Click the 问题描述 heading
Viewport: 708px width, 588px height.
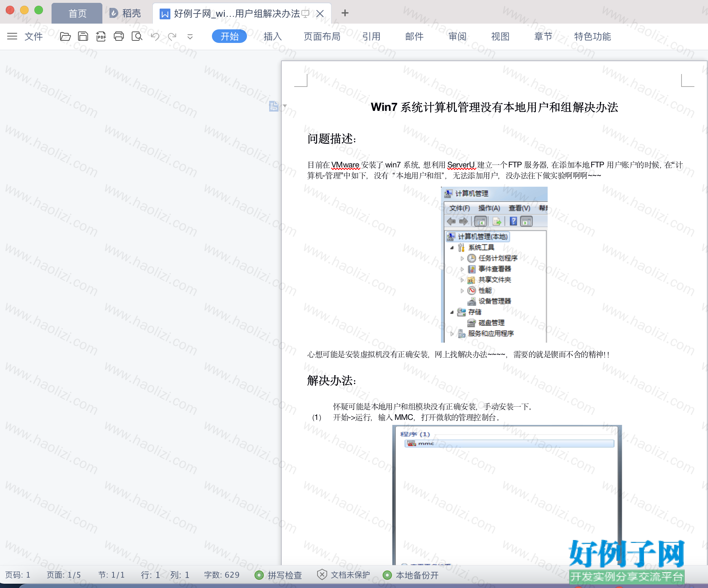coord(332,139)
